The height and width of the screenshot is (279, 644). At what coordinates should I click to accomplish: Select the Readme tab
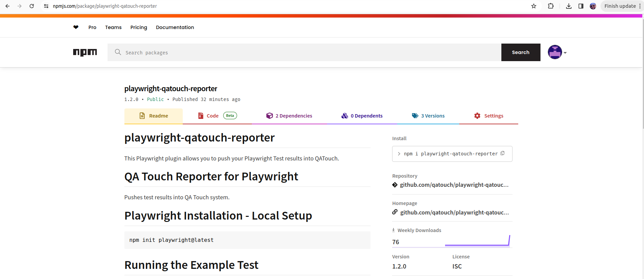pyautogui.click(x=153, y=116)
